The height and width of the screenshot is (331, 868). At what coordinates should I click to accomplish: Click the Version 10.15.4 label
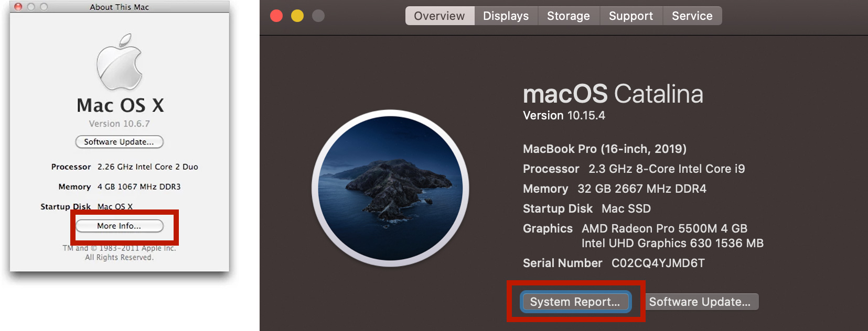564,115
